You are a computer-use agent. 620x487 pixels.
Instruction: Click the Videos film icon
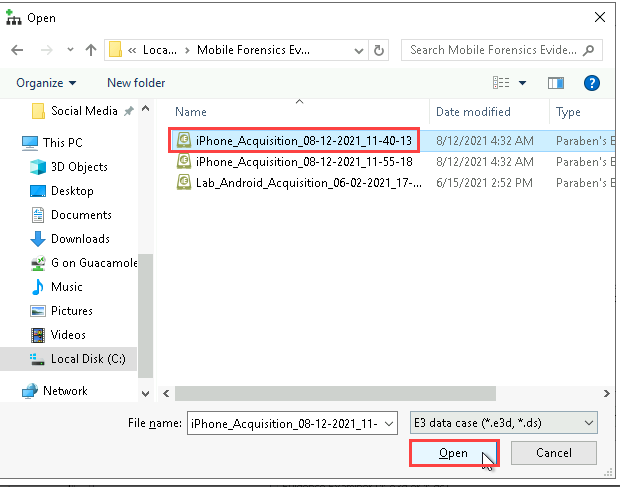click(x=38, y=335)
